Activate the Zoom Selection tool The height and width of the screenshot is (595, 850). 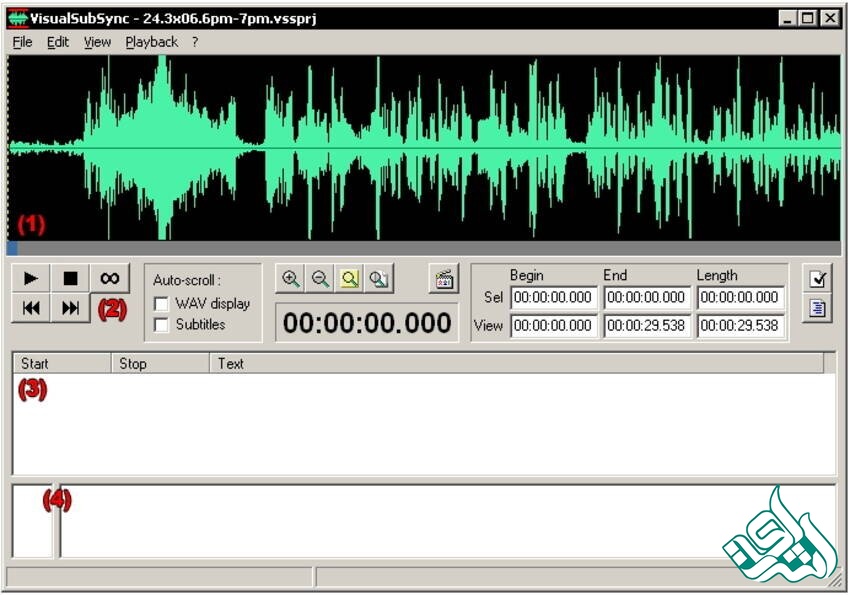point(349,279)
